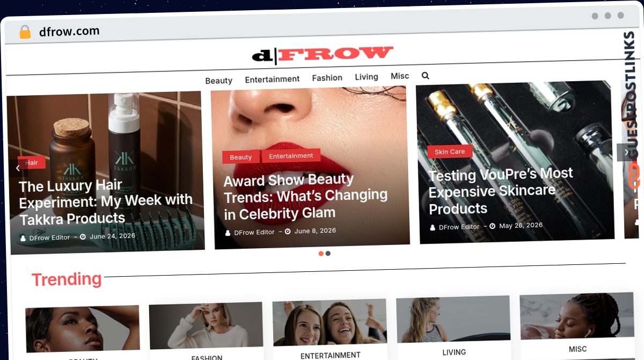Open the Beauty trending thumbnail
The width and height of the screenshot is (644, 360).
83,329
